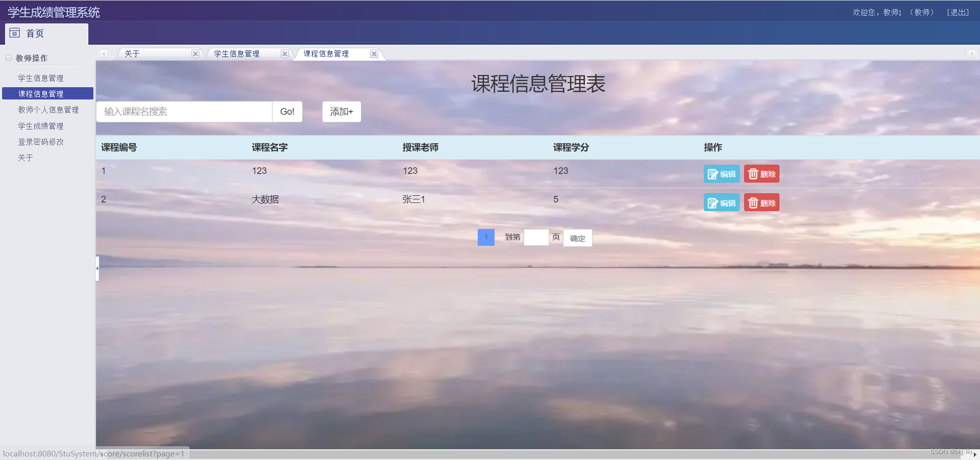Screen dimensions: 980x460
Task: Collapse the 教师操作 tree section
Action: coord(9,58)
